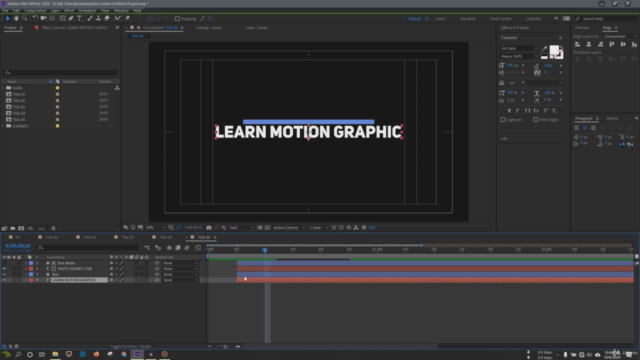The height and width of the screenshot is (360, 640).
Task: Switch to the Small Screen workspace
Action: click(500, 19)
